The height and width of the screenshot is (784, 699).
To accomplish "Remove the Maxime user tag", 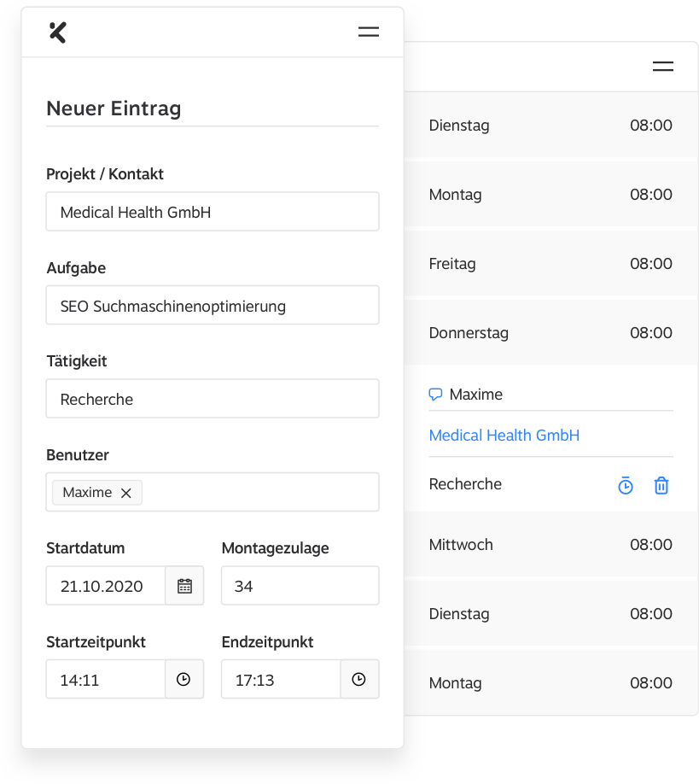I will tap(126, 493).
